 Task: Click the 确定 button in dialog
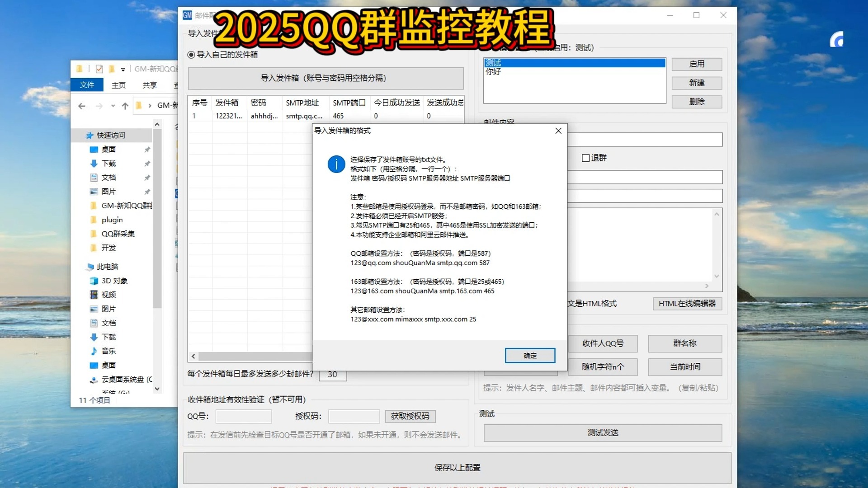tap(530, 356)
